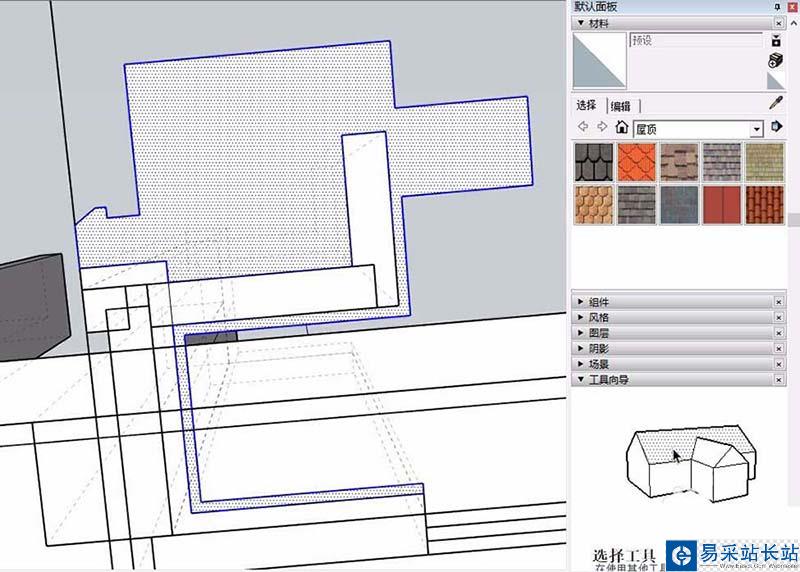Select the brown shingle roof material
The width and height of the screenshot is (800, 572).
[x=679, y=162]
